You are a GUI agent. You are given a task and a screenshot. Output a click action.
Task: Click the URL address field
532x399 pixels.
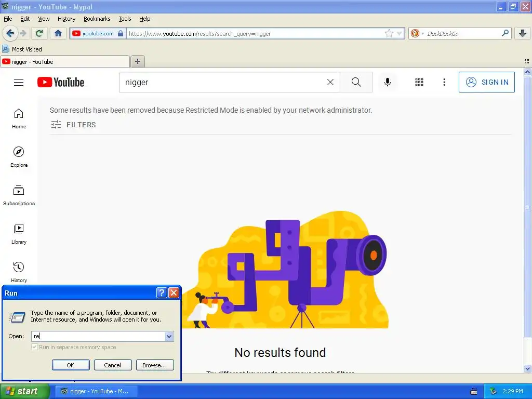click(256, 33)
